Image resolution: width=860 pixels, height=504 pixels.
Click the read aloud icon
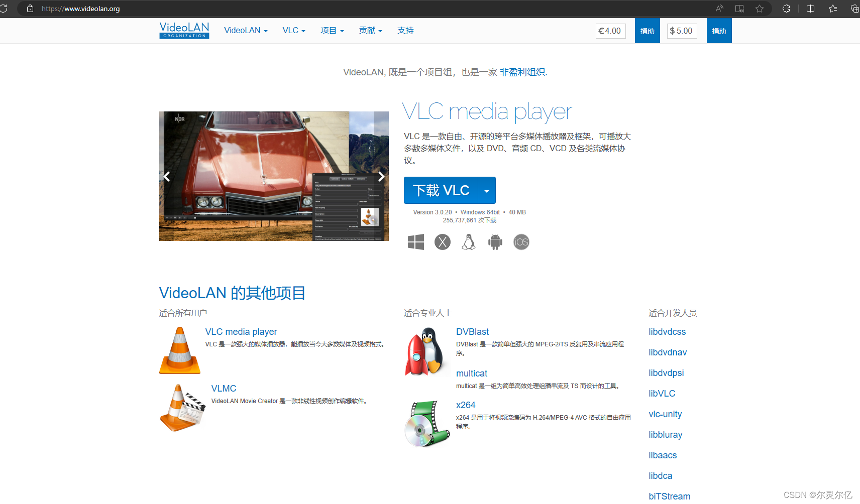pos(719,9)
